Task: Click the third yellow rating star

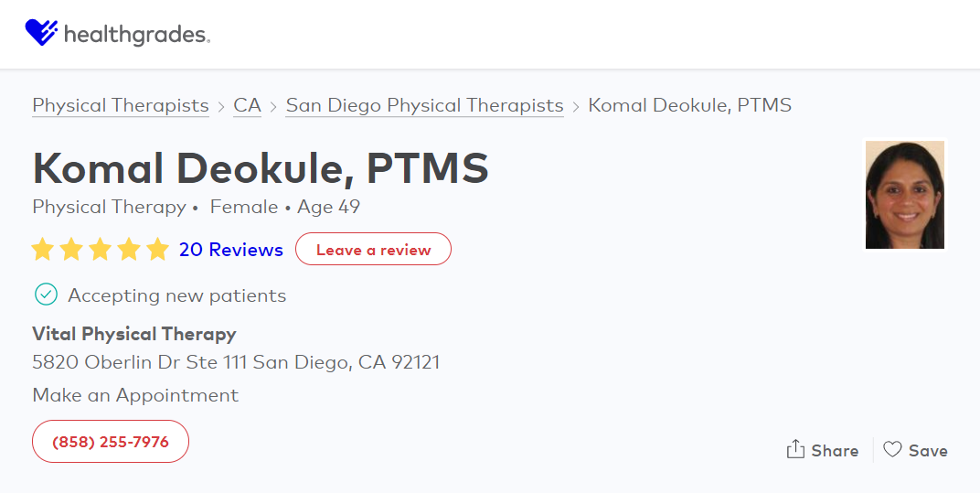Action: (101, 249)
